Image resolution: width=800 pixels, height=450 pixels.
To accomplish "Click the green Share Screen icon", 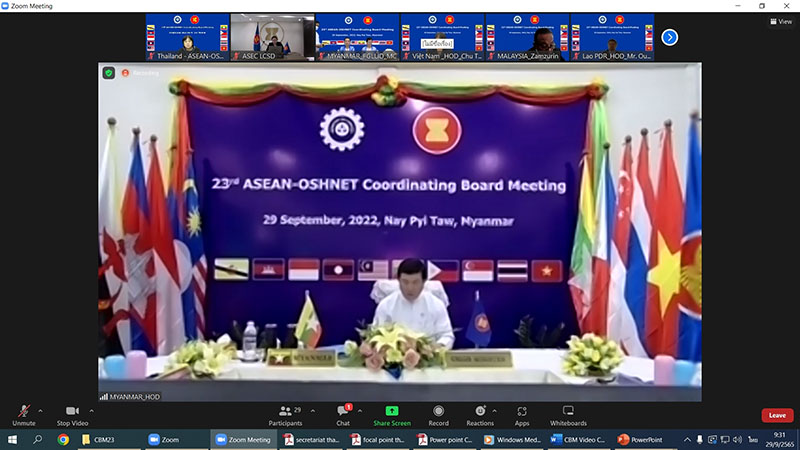I will [392, 411].
